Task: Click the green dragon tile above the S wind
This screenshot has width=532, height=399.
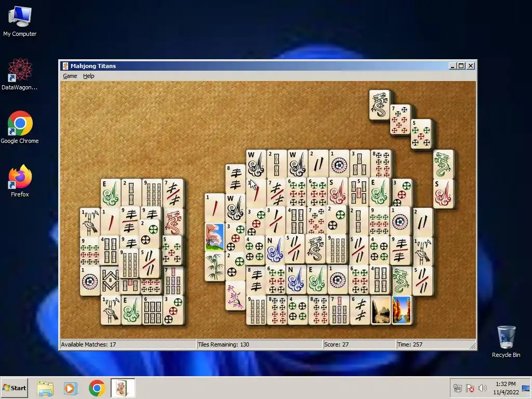Action: [443, 164]
